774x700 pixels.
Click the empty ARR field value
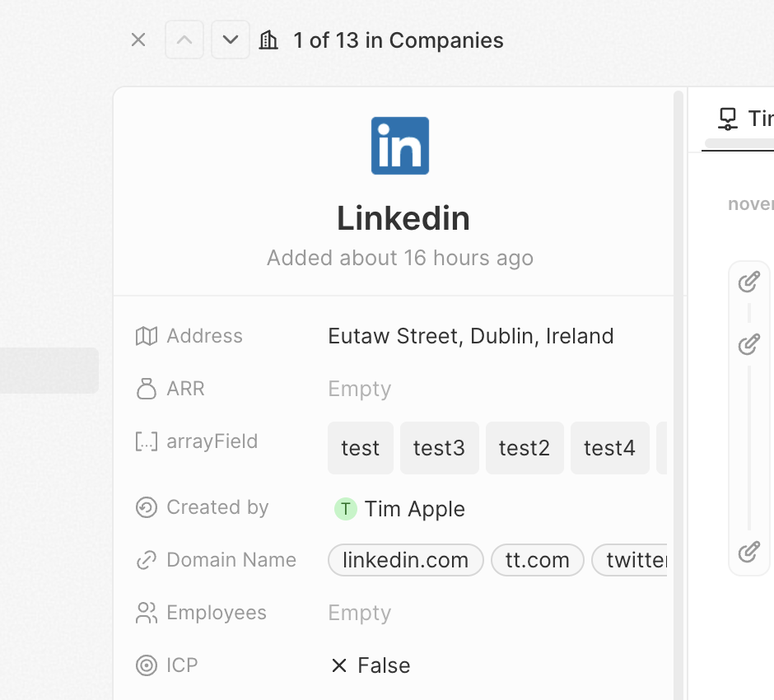click(x=359, y=389)
